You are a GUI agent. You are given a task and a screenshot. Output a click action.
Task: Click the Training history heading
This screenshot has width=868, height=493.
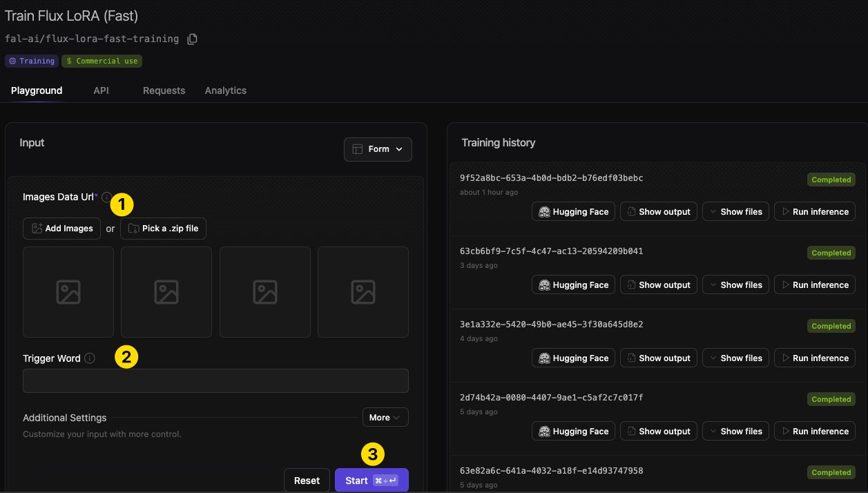coord(498,143)
